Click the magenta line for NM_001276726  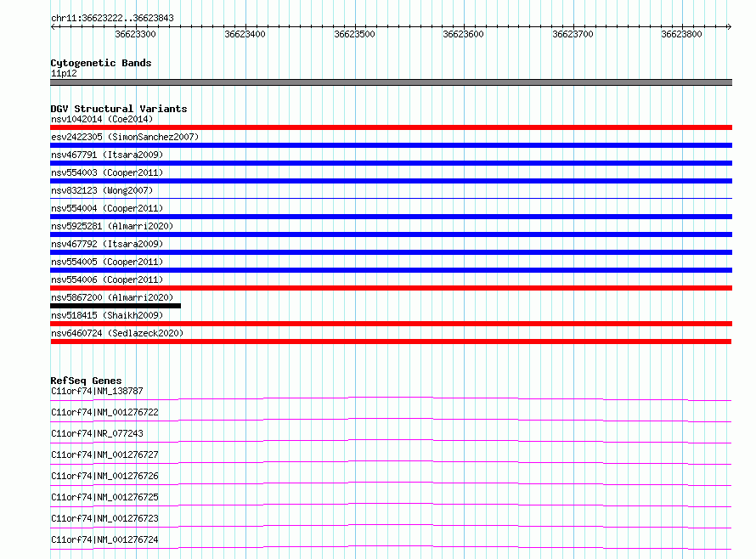click(391, 483)
